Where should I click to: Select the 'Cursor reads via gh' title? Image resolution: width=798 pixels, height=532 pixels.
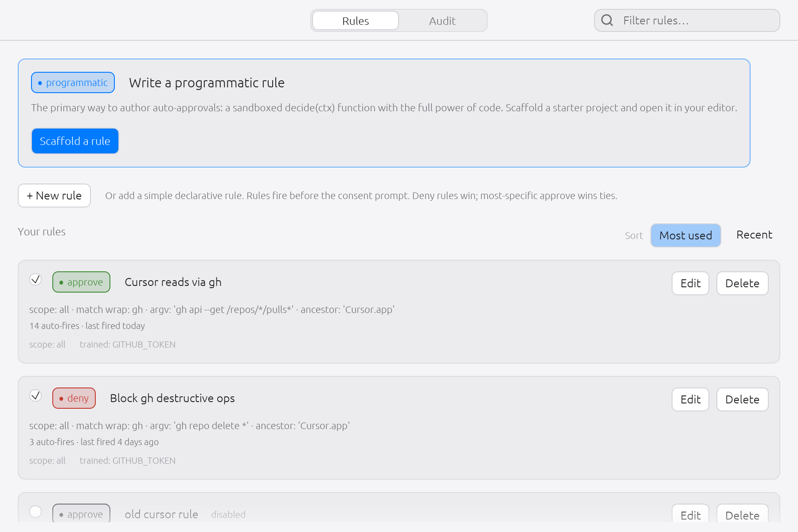pos(173,282)
